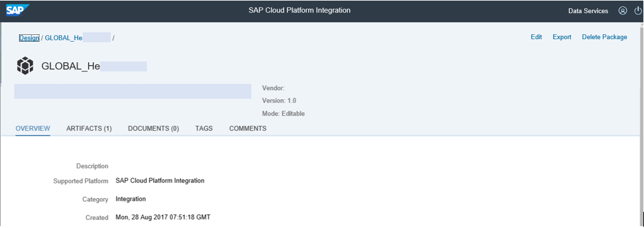
Task: Click the 'Category' label
Action: tap(95, 199)
